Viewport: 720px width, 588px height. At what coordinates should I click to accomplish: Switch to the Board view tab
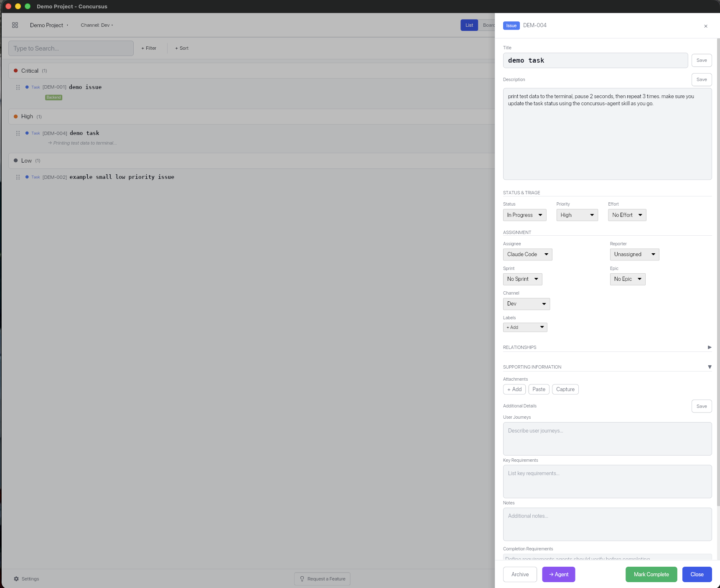(x=488, y=25)
